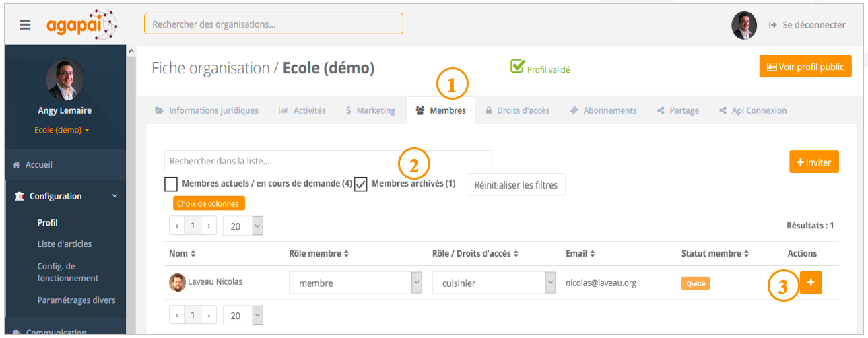
Task: Click top pagination next-page arrow
Action: (x=209, y=226)
